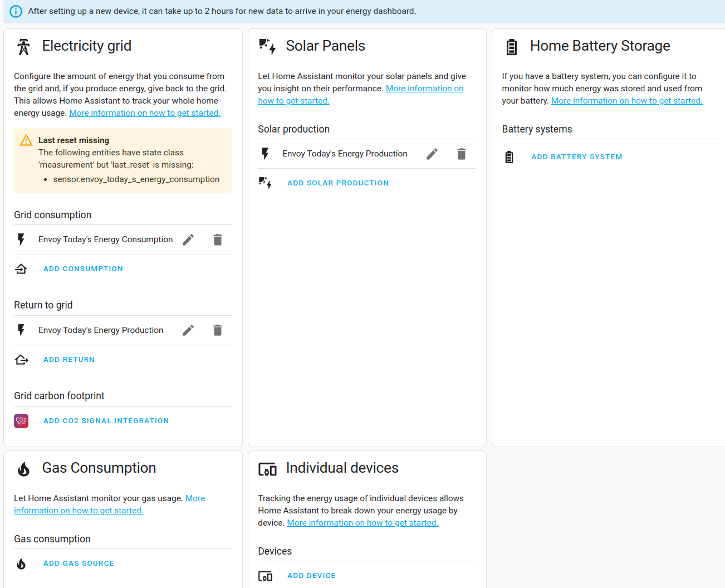Click the Home Battery Storage battery icon
The height and width of the screenshot is (588, 725).
511,47
